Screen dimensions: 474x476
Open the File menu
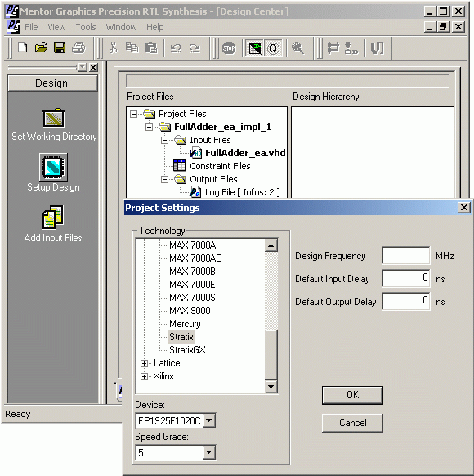(31, 27)
